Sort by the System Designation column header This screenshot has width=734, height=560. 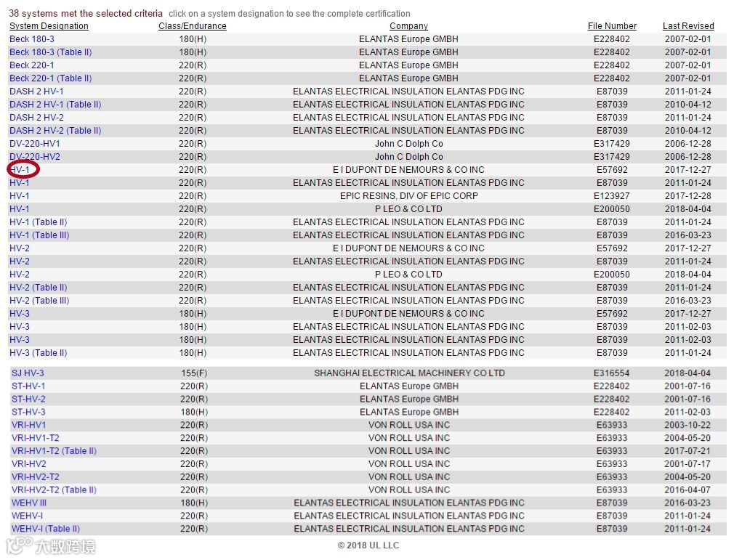49,25
